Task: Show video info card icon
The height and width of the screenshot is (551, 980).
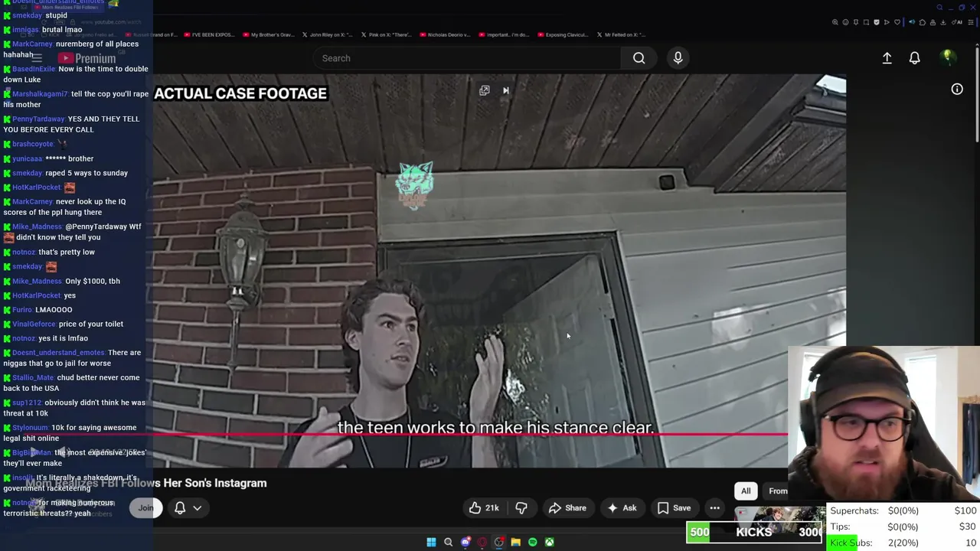Action: [957, 90]
